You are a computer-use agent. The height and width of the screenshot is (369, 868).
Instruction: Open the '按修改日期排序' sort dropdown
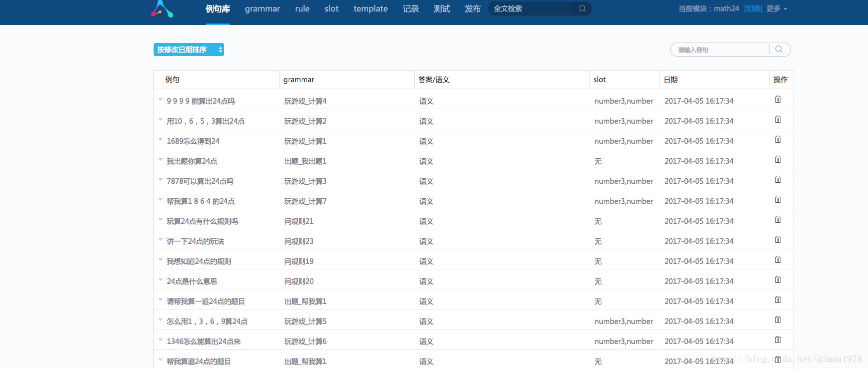[x=189, y=50]
